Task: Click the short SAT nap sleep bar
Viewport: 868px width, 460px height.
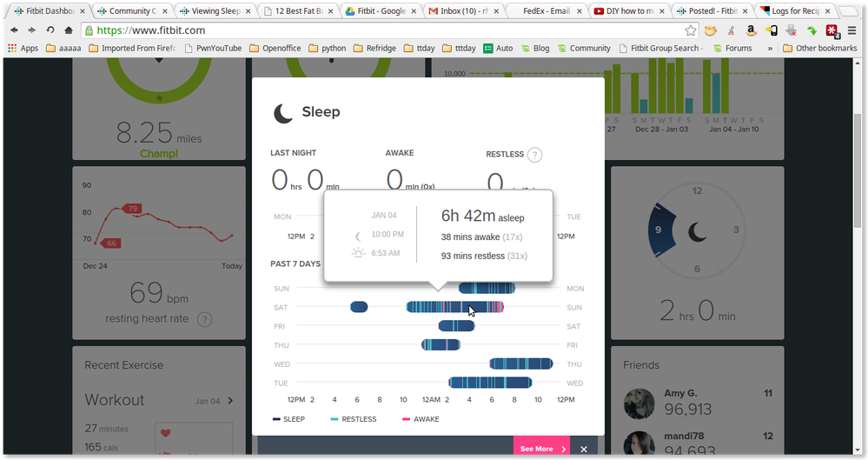Action: tap(359, 307)
